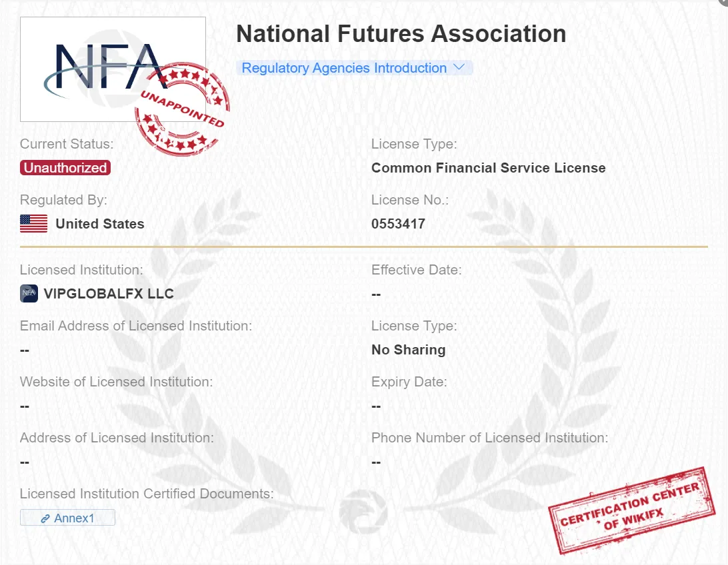This screenshot has width=728, height=565.
Task: Click the link icon in Annex1
Action: click(x=45, y=518)
